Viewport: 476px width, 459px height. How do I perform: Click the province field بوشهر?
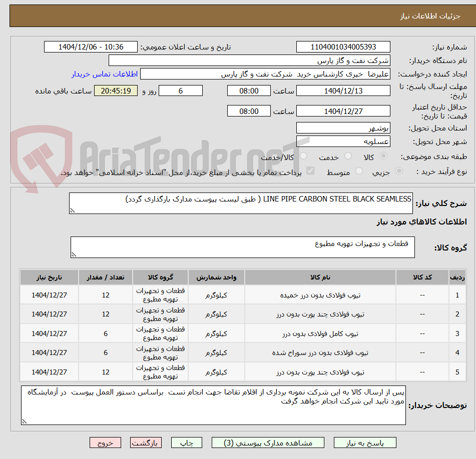[x=343, y=128]
